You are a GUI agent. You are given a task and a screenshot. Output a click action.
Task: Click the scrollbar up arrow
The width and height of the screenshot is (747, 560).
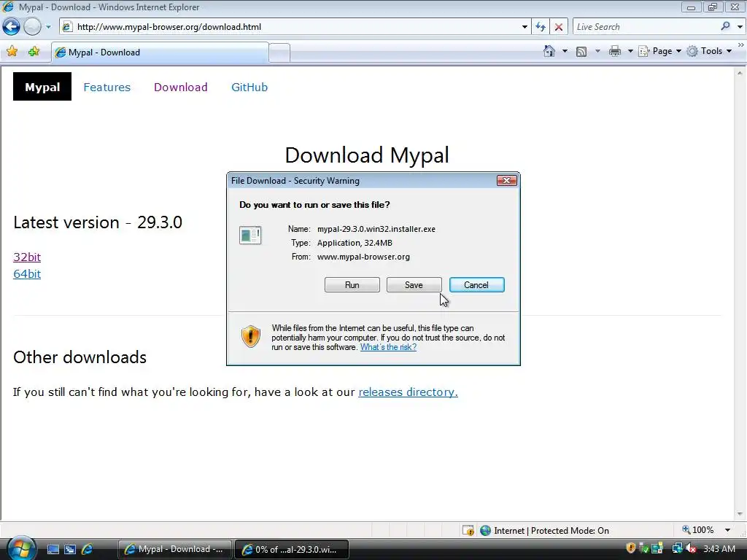(740, 74)
